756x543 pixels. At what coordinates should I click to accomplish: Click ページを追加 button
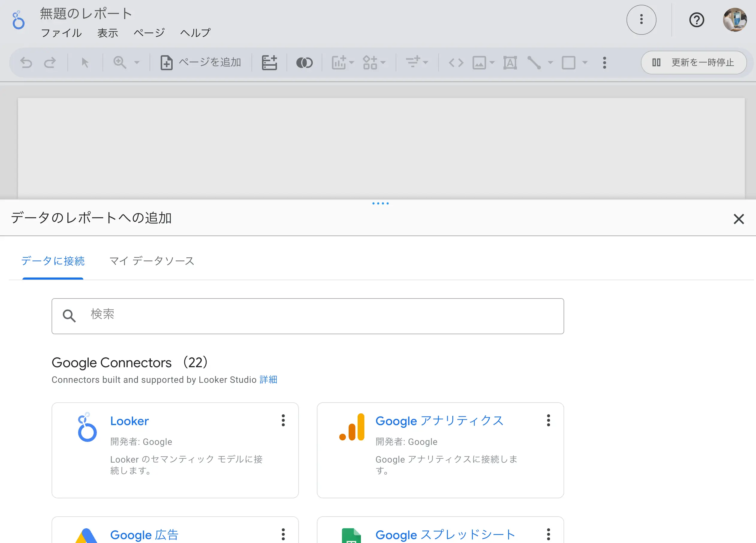[200, 62]
